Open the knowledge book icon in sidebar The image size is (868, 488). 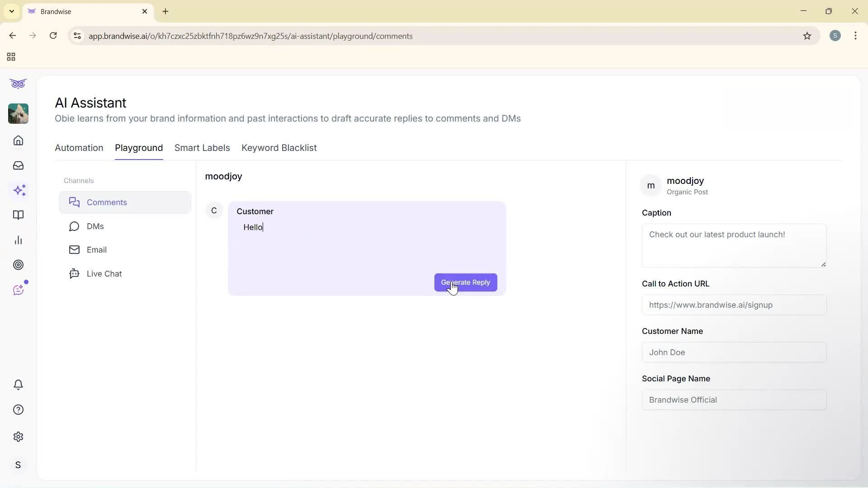[18, 215]
